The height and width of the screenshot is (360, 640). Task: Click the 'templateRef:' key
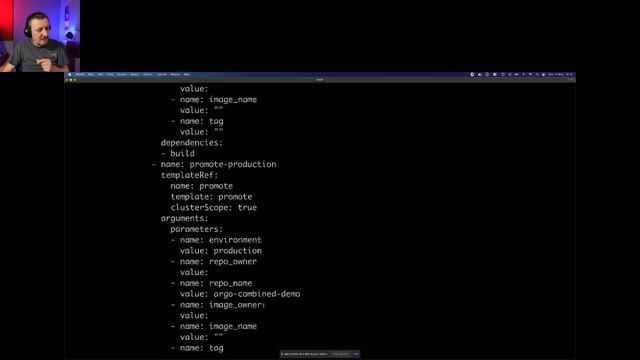point(189,175)
